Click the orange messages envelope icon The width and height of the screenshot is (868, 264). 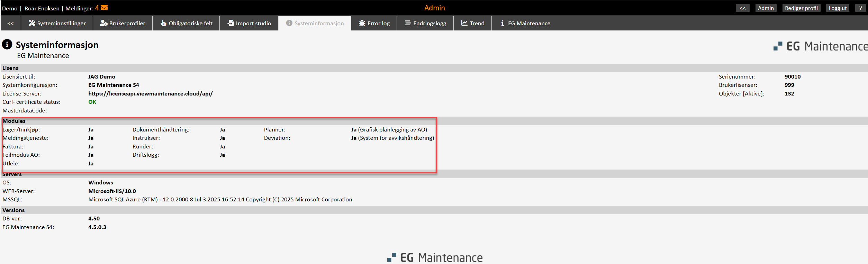point(104,8)
